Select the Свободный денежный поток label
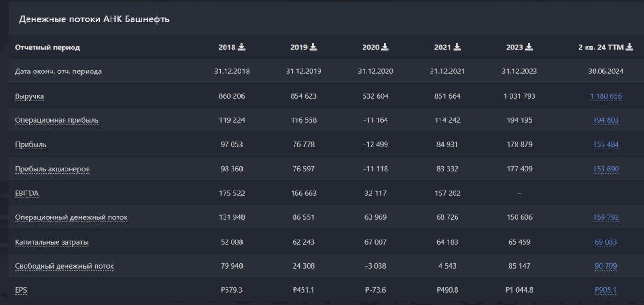644x305 pixels. (64, 266)
